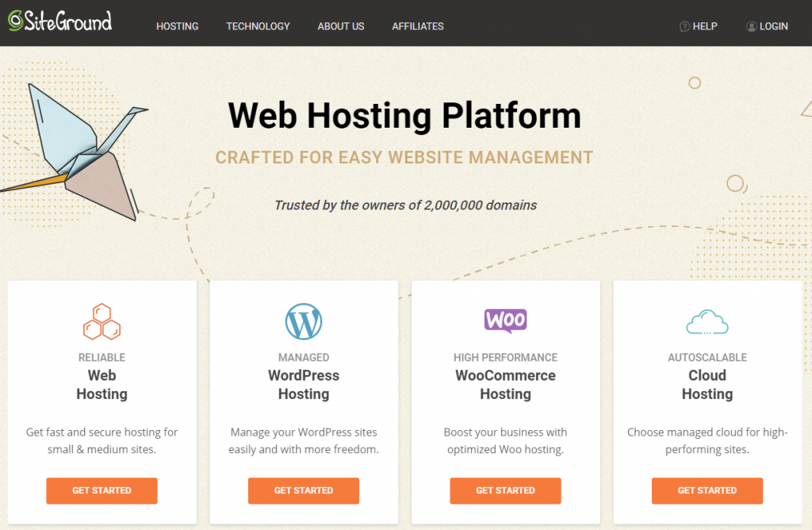
Task: Click 'Boost your business with' description
Action: click(x=505, y=440)
